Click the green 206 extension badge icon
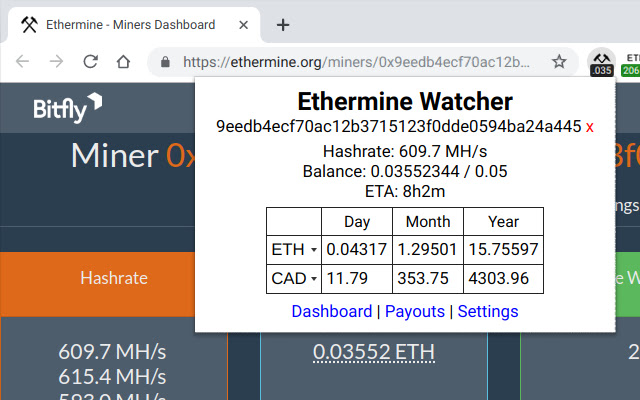640x400 pixels. point(631,64)
